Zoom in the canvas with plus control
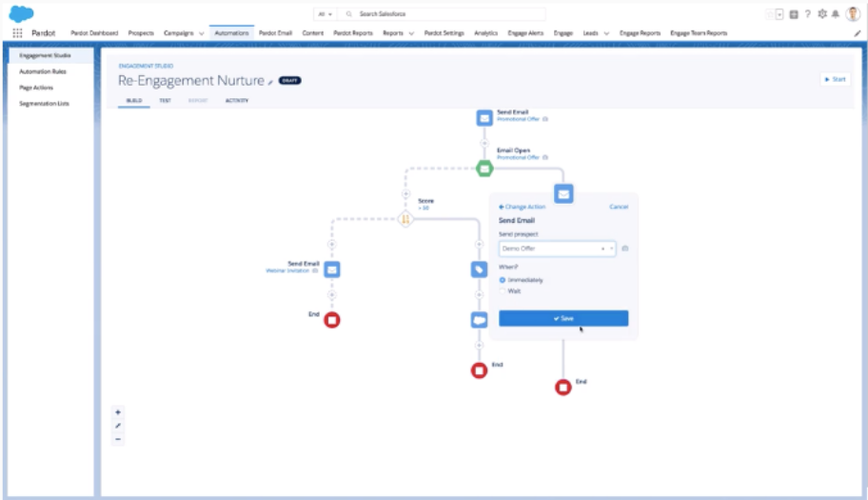Viewport: 868px width, 500px height. click(x=118, y=412)
